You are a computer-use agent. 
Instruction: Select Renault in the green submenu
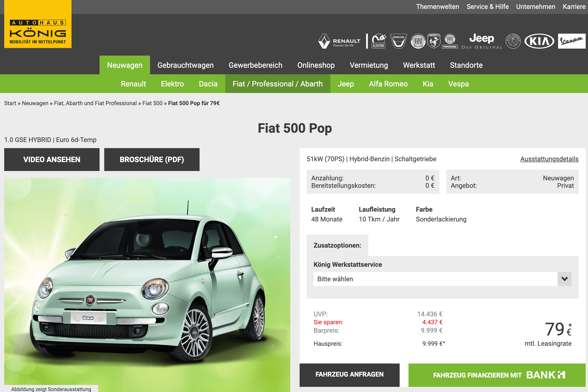133,84
